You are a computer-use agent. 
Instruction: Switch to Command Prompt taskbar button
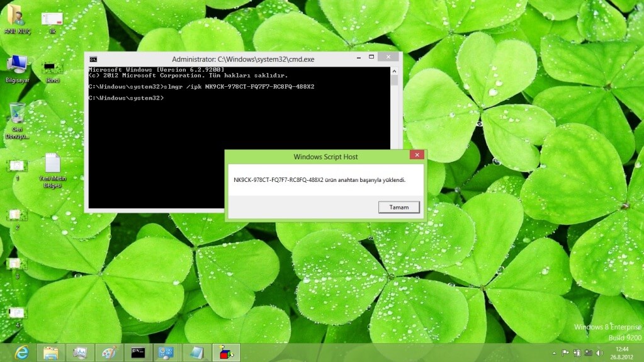pos(138,353)
